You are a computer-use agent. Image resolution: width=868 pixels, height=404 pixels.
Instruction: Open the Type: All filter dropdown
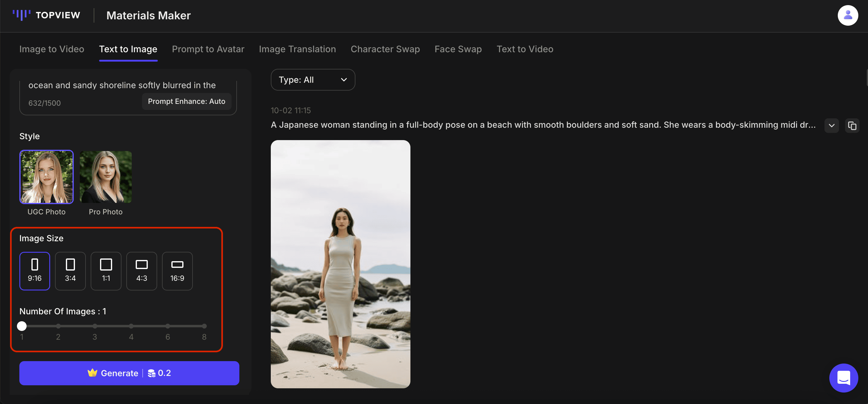[313, 80]
